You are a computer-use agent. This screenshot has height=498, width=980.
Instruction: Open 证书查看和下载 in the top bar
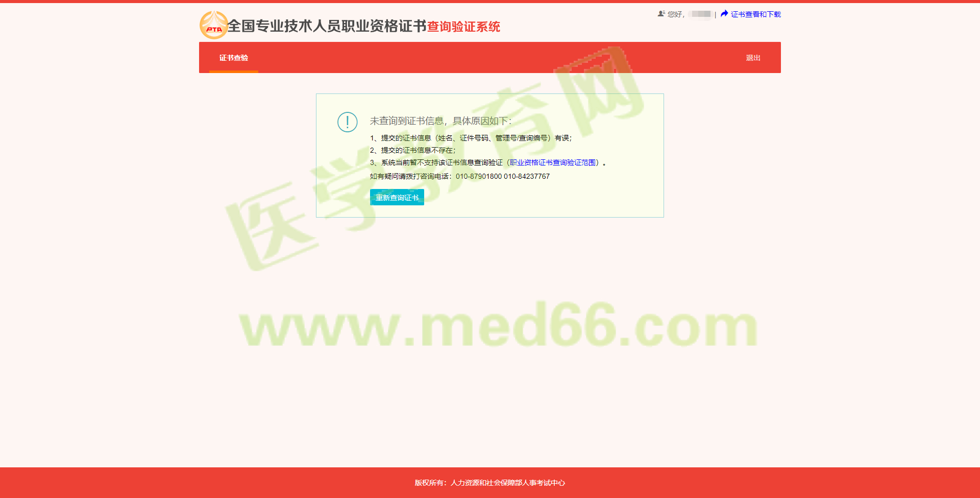point(755,14)
